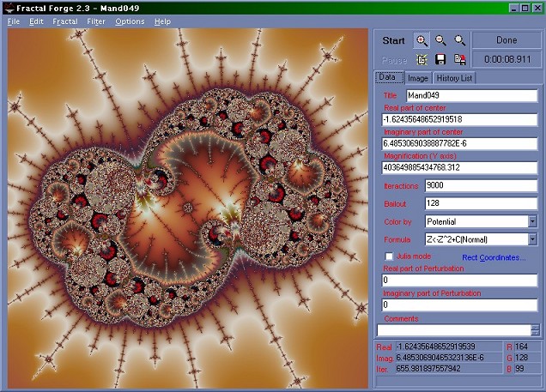Click the Imaginary part of Perturbation field

pos(459,305)
